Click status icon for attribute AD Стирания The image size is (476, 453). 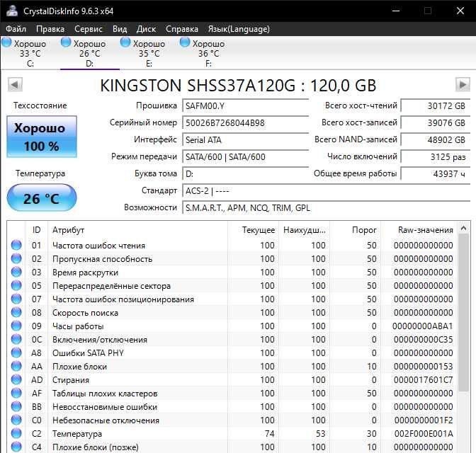pos(16,379)
